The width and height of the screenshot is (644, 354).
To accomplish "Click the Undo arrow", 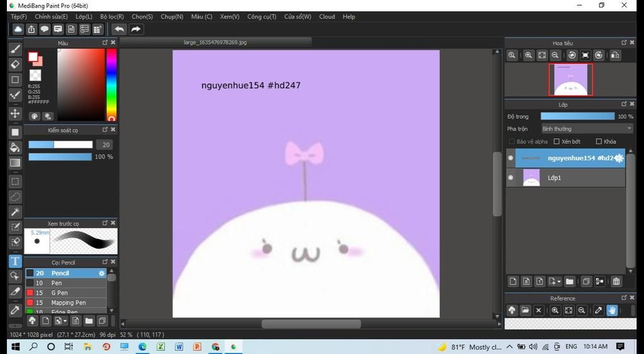I will [119, 29].
